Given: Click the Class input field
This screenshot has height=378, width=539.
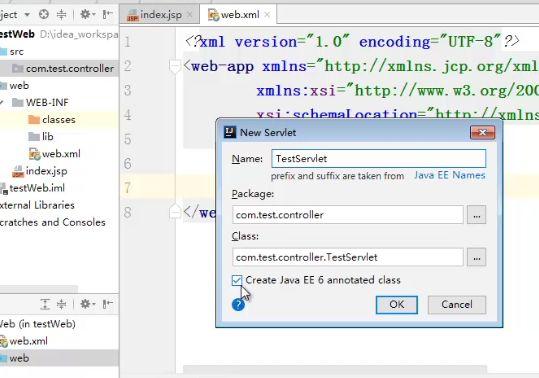Looking at the screenshot, I should 348,257.
